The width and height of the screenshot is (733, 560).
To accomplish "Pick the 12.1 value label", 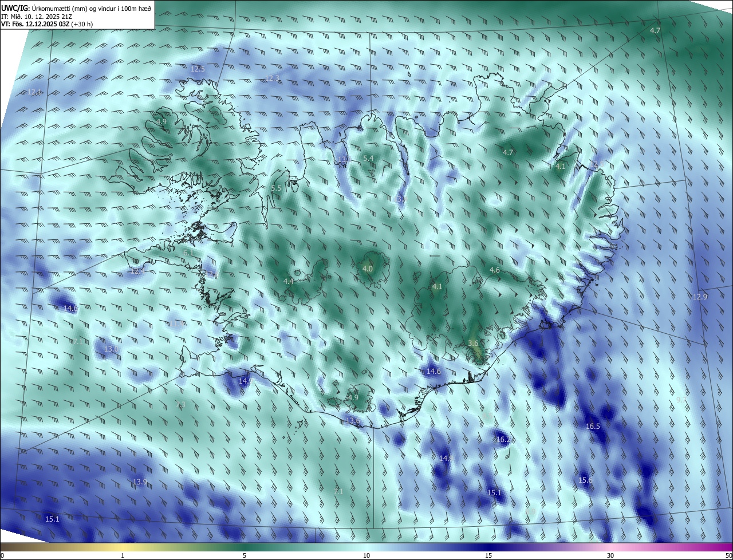I will coord(35,92).
